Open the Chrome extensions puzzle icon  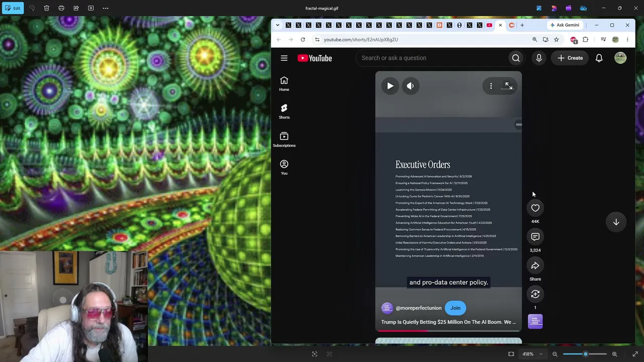tap(586, 40)
